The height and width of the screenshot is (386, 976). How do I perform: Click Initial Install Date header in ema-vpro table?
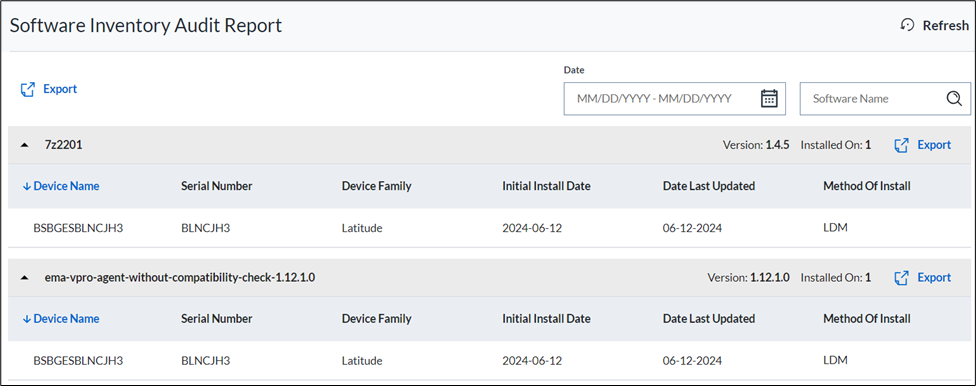tap(547, 319)
